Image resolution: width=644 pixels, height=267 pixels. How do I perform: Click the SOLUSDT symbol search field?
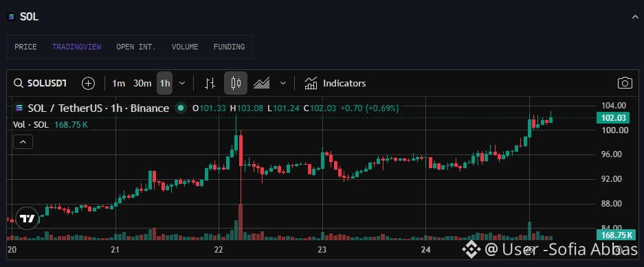point(41,83)
